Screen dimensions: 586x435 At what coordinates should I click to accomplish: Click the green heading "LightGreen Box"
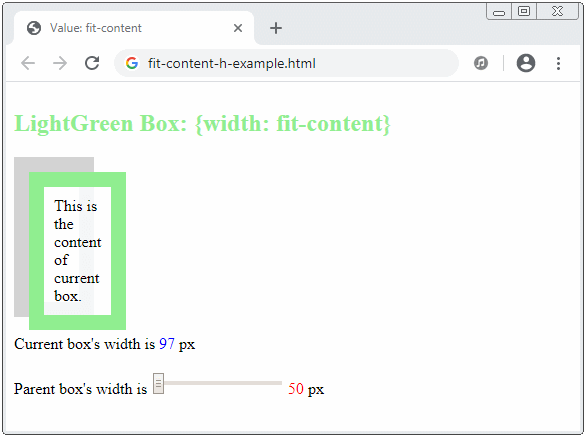100,123
